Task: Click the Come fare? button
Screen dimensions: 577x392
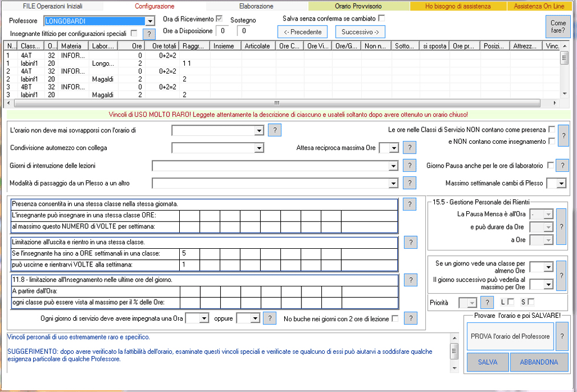Action: pyautogui.click(x=558, y=26)
